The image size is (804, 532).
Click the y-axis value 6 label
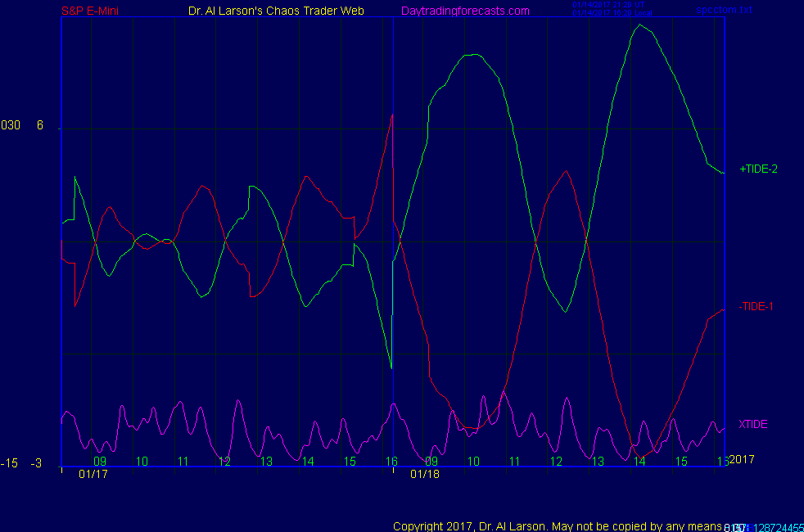pyautogui.click(x=39, y=125)
